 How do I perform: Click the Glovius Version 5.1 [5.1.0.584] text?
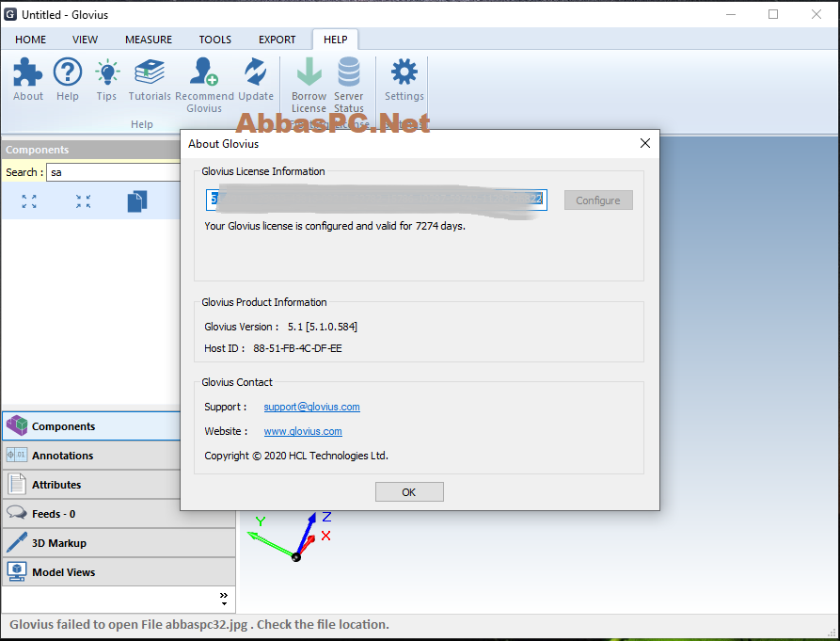(280, 327)
